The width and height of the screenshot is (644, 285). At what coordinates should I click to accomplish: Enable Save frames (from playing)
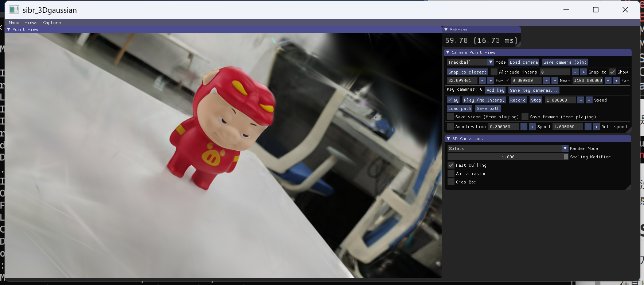coord(525,117)
